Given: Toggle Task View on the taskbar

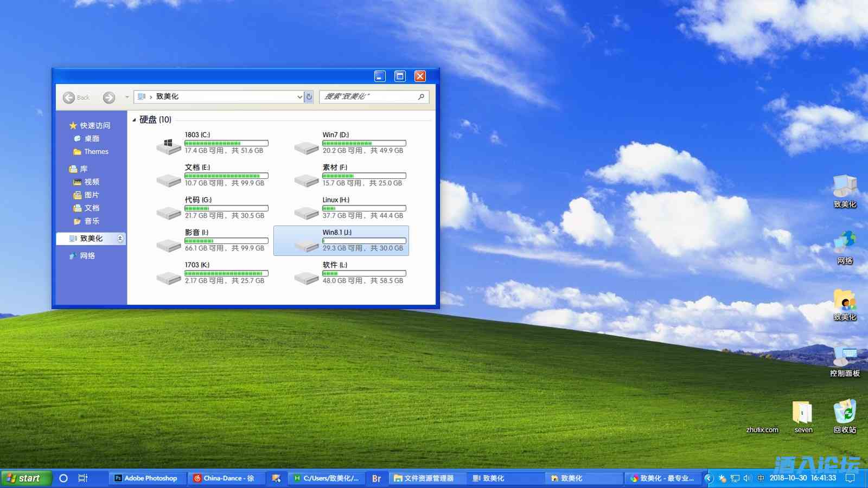Looking at the screenshot, I should [82, 478].
